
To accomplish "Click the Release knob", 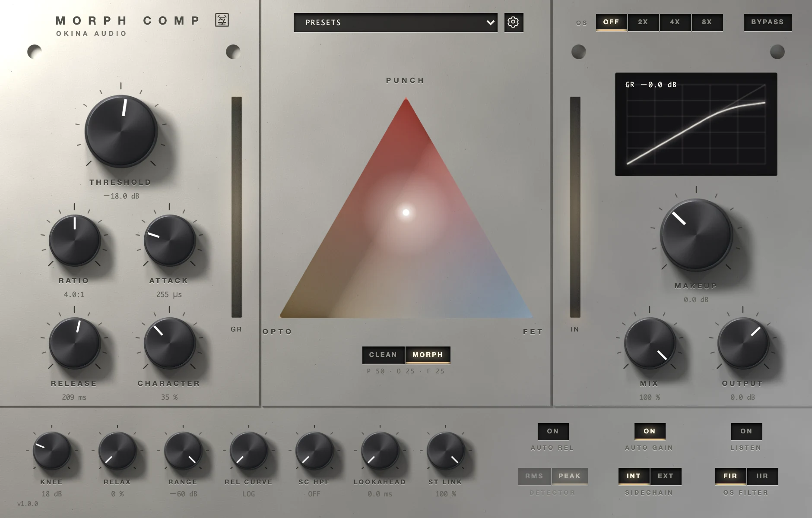I will (75, 343).
